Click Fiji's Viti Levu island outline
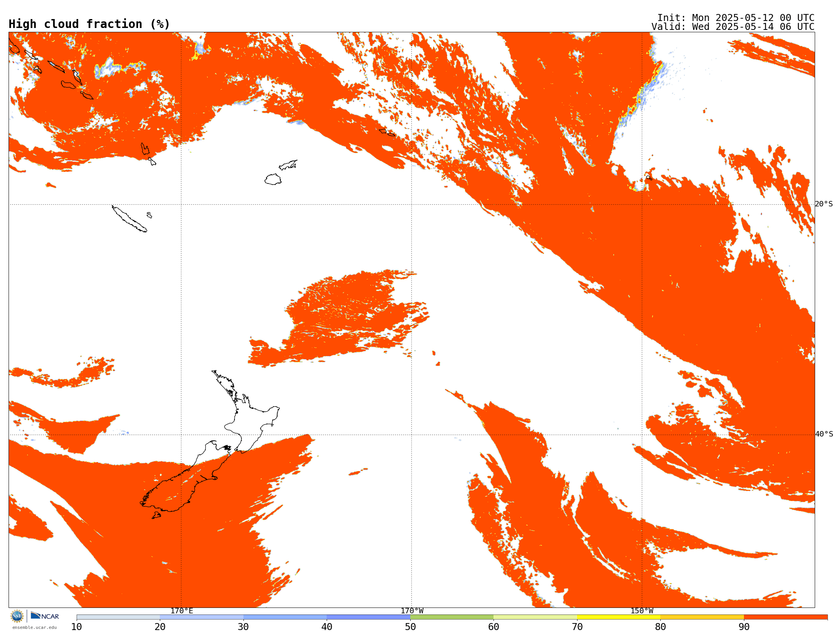This screenshot has width=840, height=632. click(x=273, y=179)
